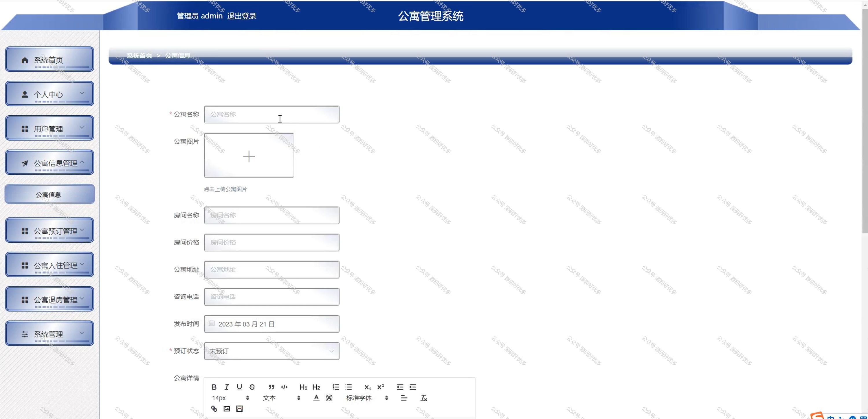The height and width of the screenshot is (419, 868).
Task: Expand the 公寓退房管理 menu chevron
Action: (82, 298)
